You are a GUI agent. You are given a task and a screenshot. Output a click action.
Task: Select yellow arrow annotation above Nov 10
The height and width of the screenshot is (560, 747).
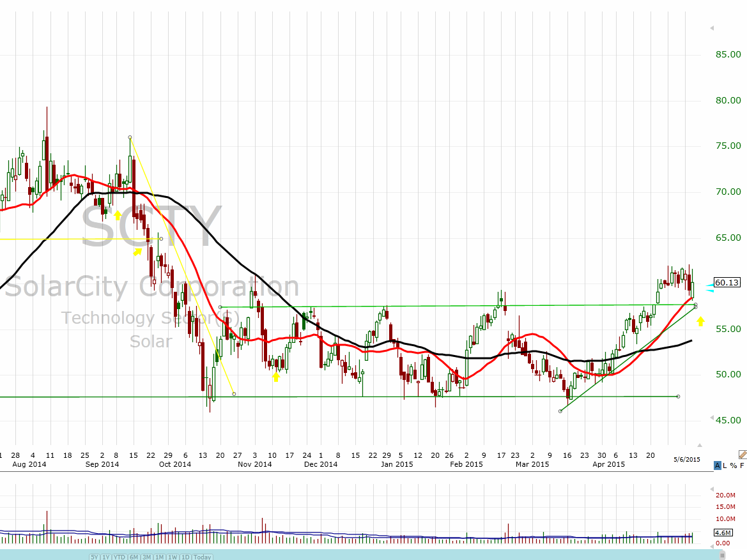pyautogui.click(x=275, y=377)
